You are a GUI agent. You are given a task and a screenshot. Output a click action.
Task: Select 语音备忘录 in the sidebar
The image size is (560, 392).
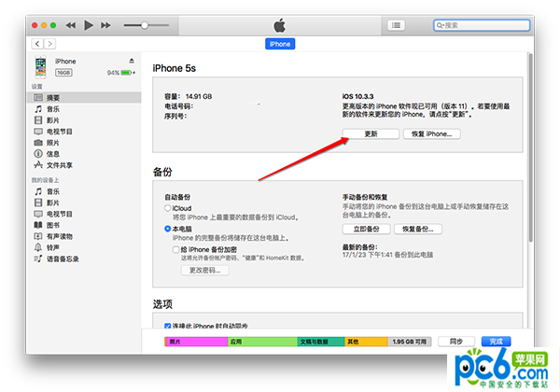pyautogui.click(x=62, y=259)
